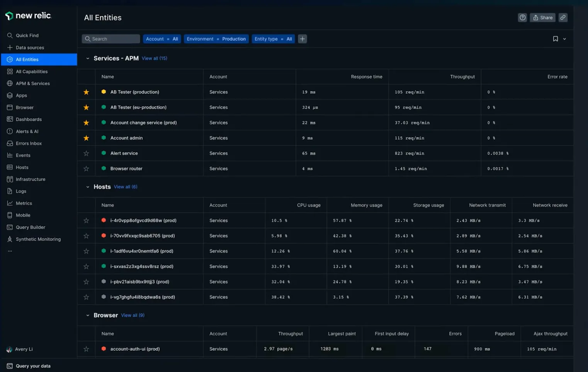This screenshot has height=372, width=588.
Task: Open Query Builder icon
Action: coord(10,227)
